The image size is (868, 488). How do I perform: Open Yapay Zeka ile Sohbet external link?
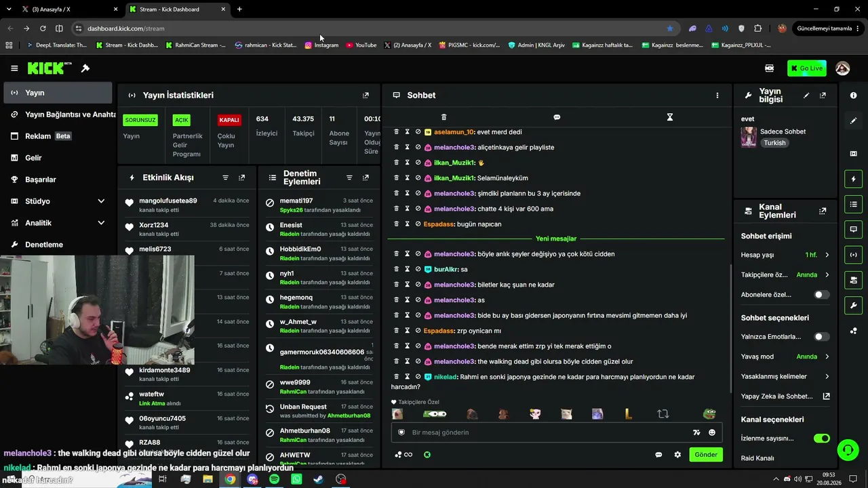click(x=827, y=396)
